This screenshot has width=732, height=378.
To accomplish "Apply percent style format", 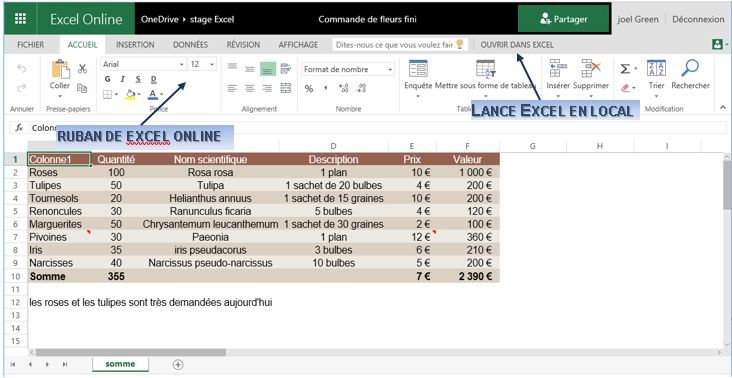I will pyautogui.click(x=309, y=88).
